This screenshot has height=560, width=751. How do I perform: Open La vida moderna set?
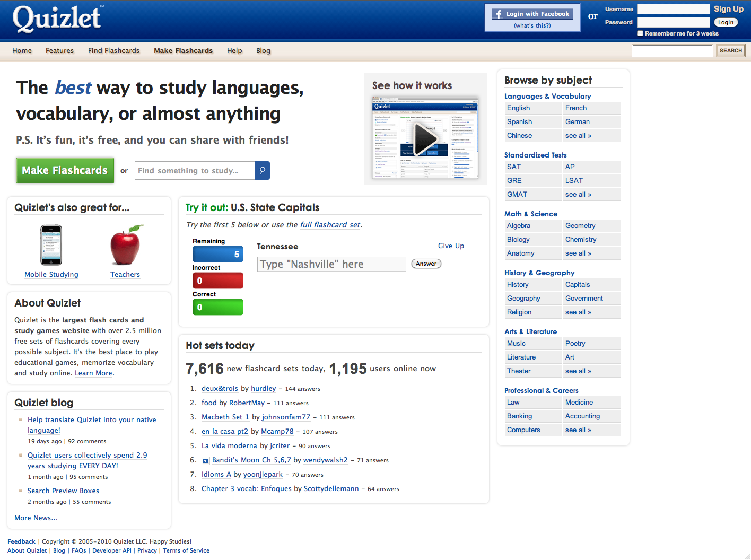pyautogui.click(x=229, y=445)
